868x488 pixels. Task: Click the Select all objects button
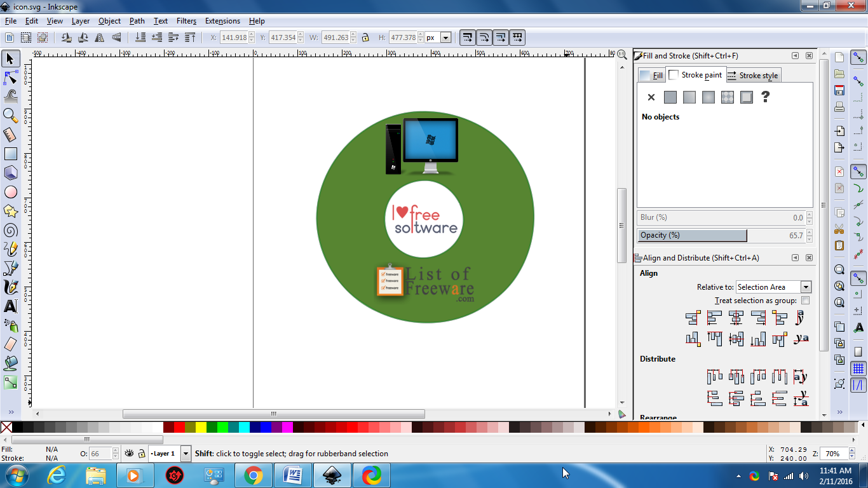click(10, 37)
